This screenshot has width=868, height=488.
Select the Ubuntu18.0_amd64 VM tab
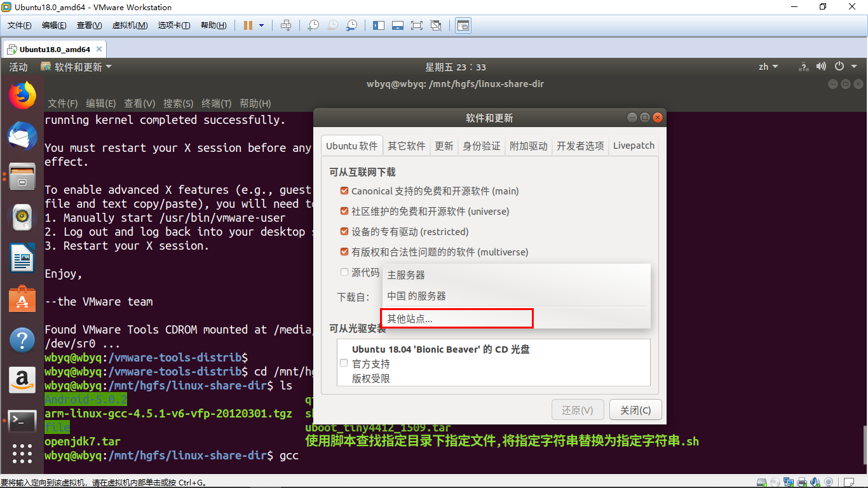pyautogui.click(x=54, y=49)
